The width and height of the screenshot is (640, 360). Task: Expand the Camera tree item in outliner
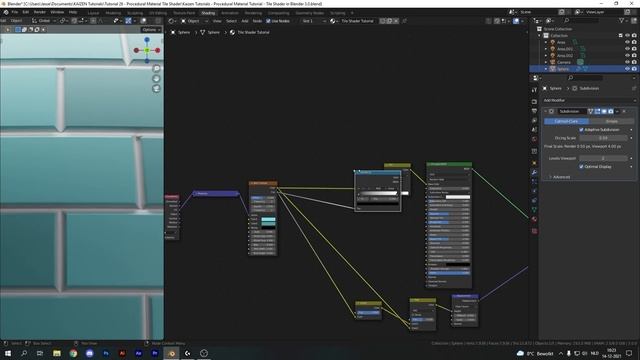(x=546, y=62)
